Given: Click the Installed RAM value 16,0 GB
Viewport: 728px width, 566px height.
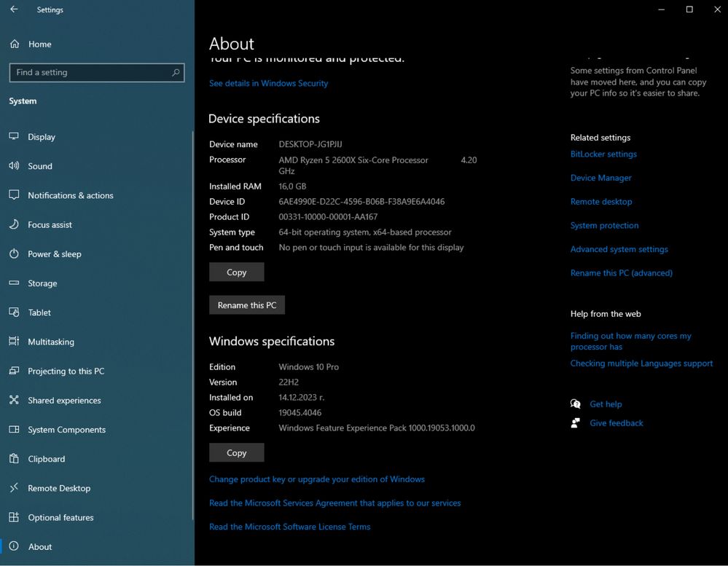Looking at the screenshot, I should 292,186.
